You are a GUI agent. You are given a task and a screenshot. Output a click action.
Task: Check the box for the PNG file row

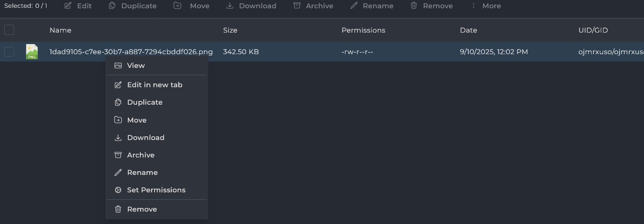[9, 52]
